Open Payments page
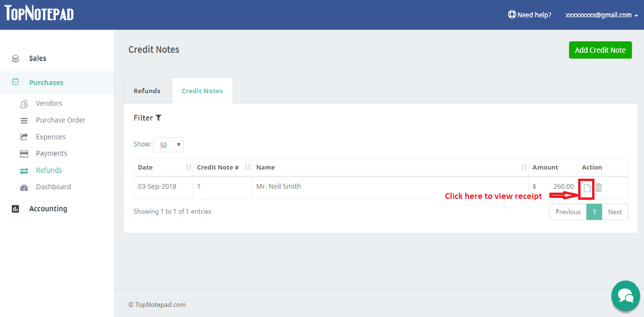The height and width of the screenshot is (317, 644). coord(51,154)
